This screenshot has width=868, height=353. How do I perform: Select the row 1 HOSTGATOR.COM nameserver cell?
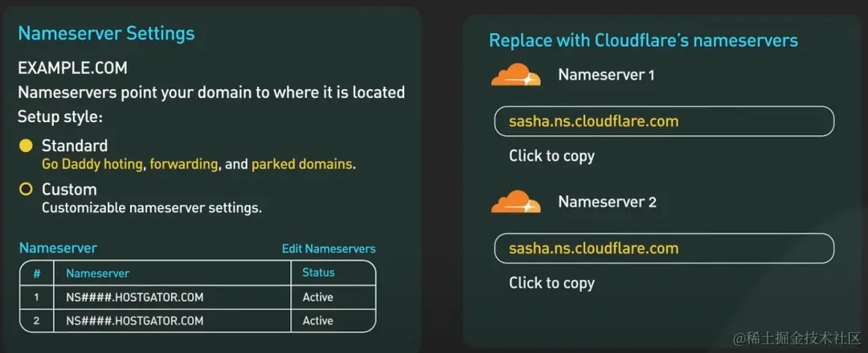(172, 298)
